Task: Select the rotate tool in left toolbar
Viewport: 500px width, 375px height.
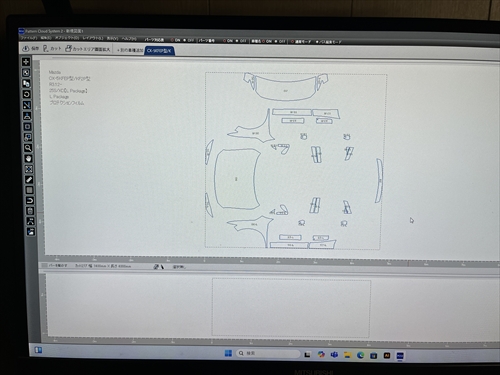Action: pos(27,94)
